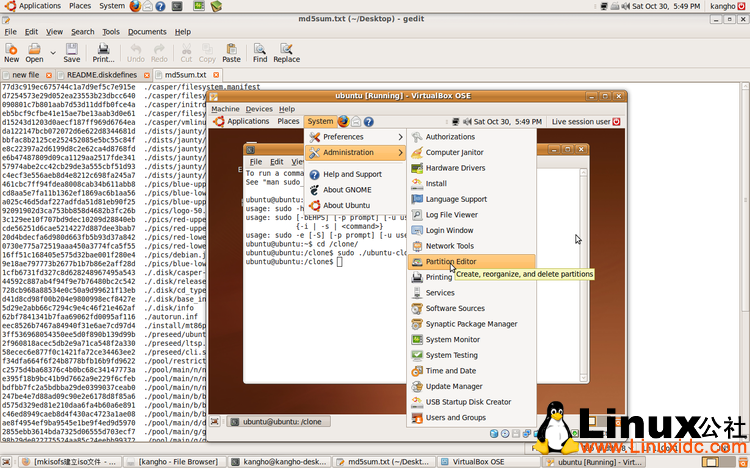Launch Synaptic Package Manager
The height and width of the screenshot is (468, 750).
pos(472,324)
